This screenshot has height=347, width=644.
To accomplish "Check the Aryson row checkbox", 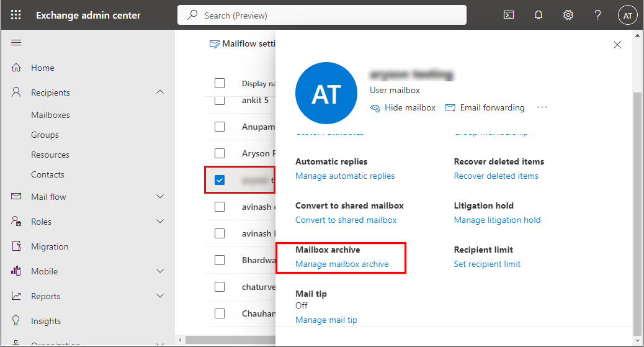I will pos(220,153).
